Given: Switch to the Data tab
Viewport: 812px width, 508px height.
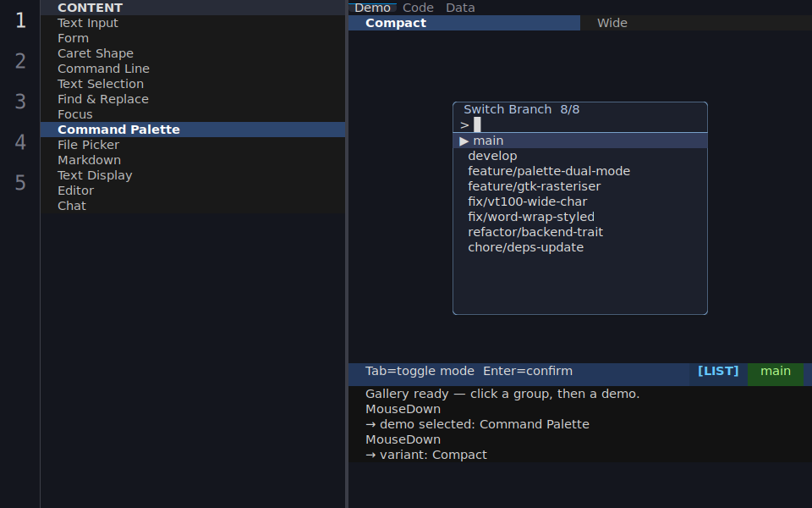Looking at the screenshot, I should [x=460, y=8].
